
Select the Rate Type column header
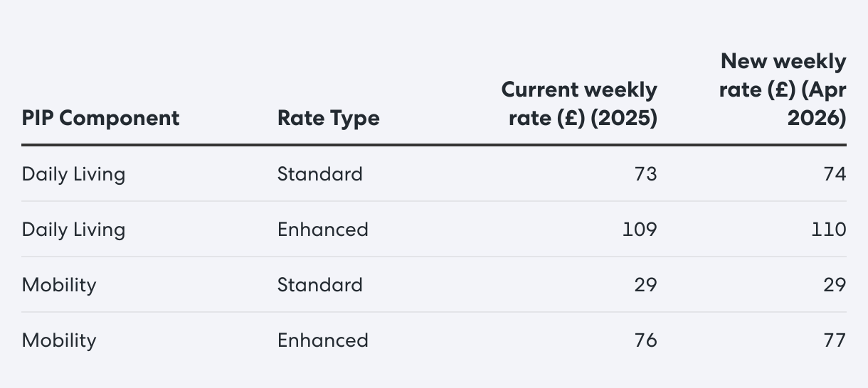[x=328, y=118]
